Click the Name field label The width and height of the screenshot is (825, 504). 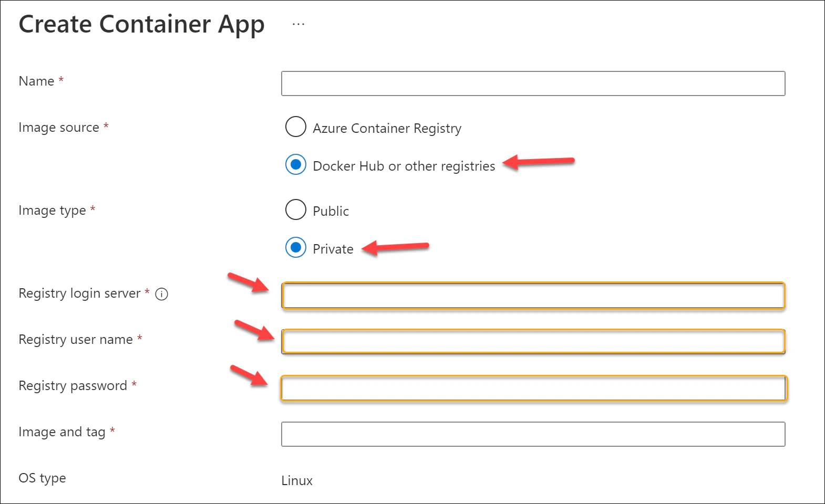tap(36, 81)
